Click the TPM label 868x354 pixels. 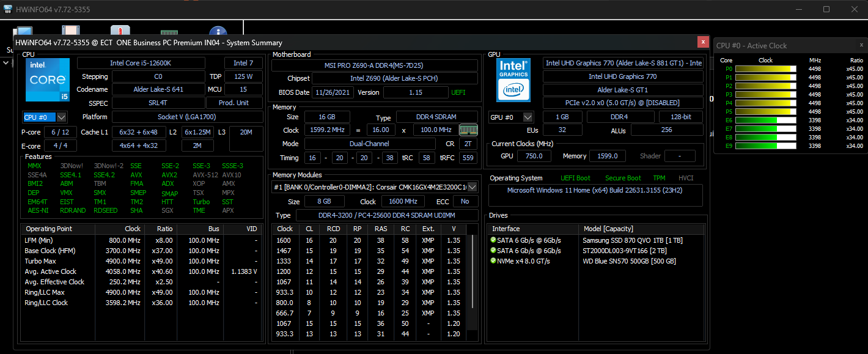click(659, 178)
